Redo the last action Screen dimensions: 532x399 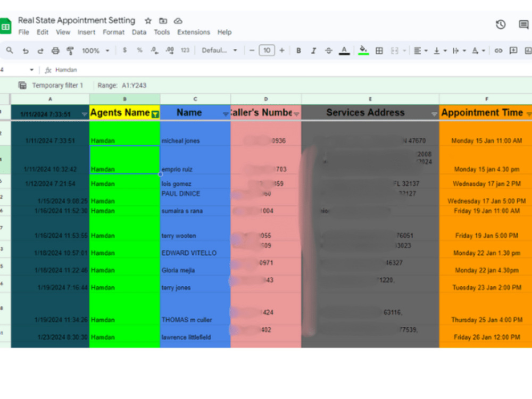[x=40, y=51]
